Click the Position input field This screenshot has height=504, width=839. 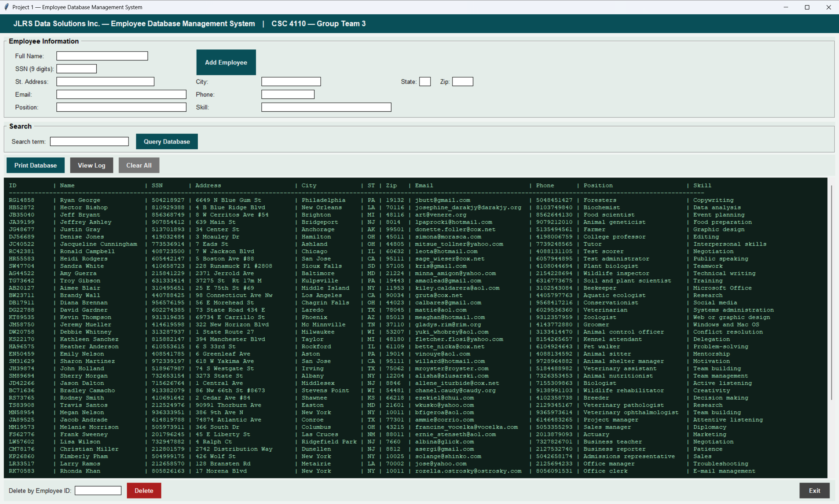(x=121, y=107)
